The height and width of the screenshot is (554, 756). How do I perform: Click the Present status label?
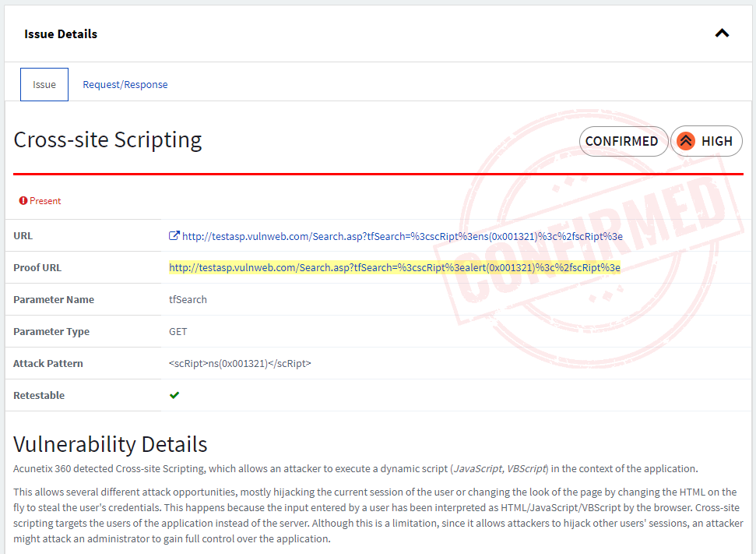coord(45,201)
